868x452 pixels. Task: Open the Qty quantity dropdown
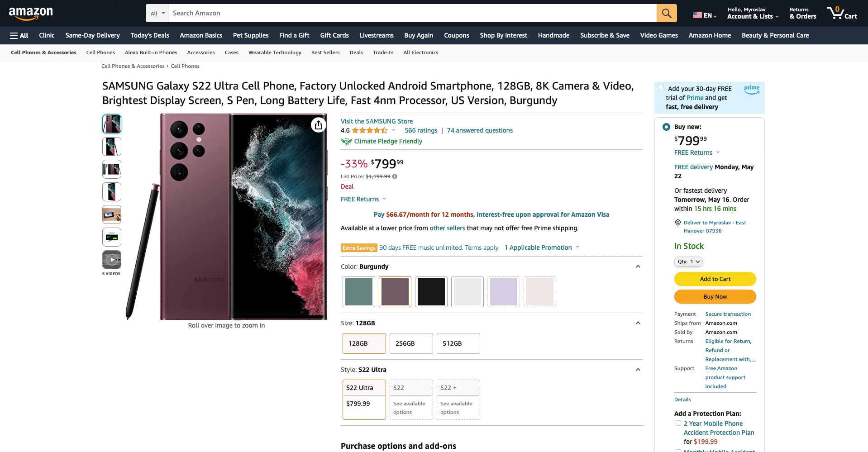[x=688, y=262]
